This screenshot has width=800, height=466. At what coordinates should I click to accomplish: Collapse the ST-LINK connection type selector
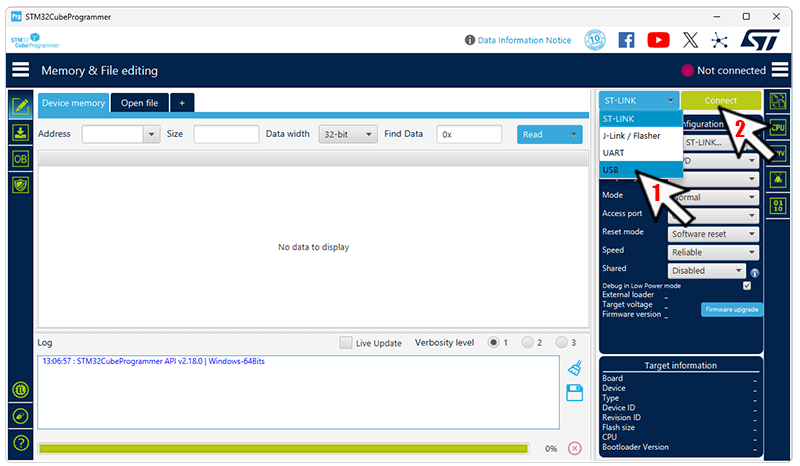click(x=639, y=101)
